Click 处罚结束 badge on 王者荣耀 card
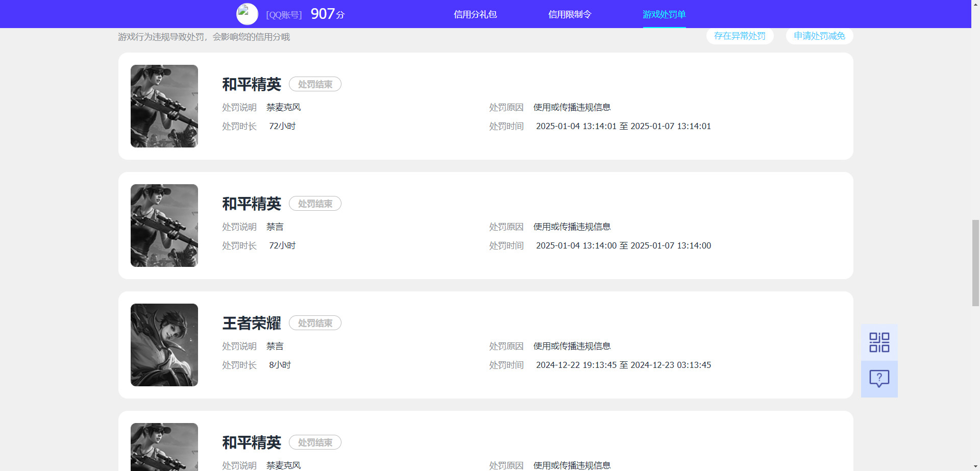This screenshot has width=980, height=471. pyautogui.click(x=315, y=323)
